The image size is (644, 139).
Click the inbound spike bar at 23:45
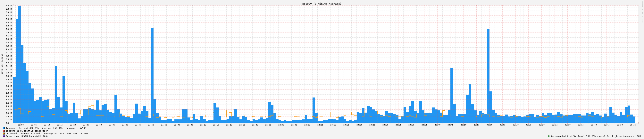coord(452,95)
